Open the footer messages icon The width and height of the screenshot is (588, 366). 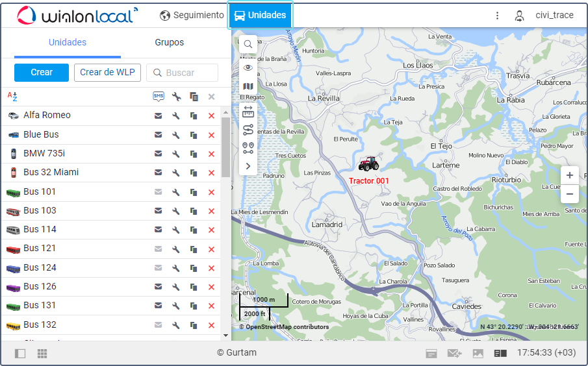coord(455,353)
